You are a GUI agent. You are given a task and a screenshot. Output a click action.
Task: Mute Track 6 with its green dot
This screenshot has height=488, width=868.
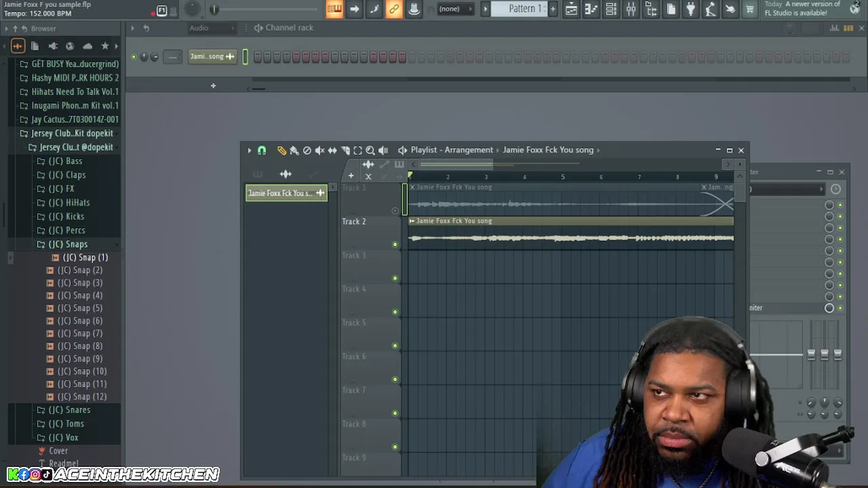[x=395, y=380]
